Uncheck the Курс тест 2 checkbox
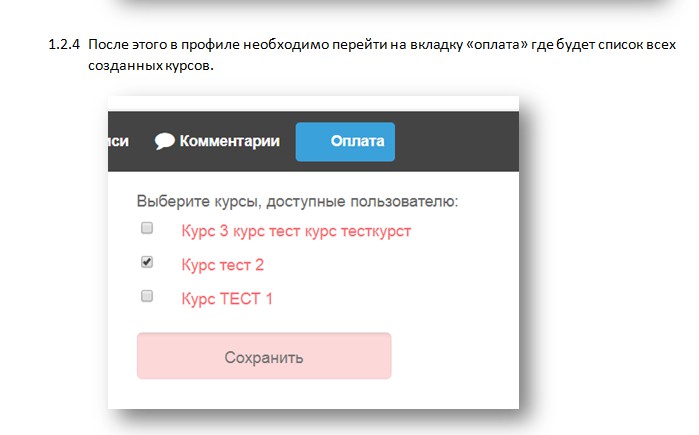Viewport: 699px width, 435px height. pyautogui.click(x=147, y=262)
